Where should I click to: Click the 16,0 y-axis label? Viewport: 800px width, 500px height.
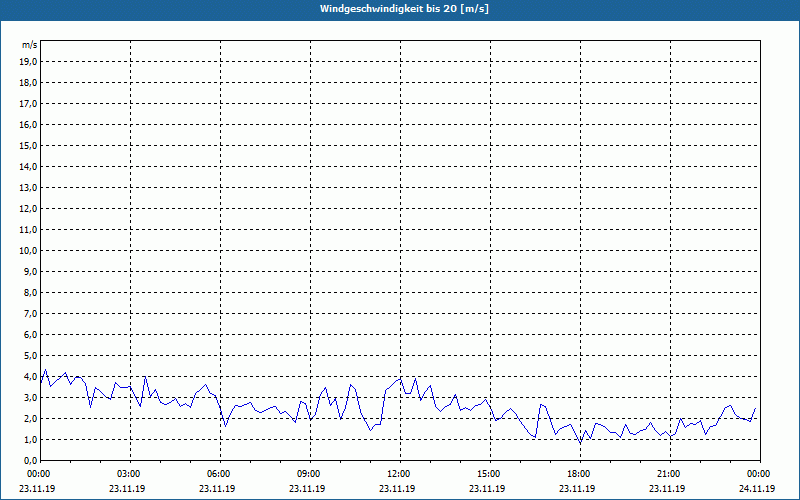click(28, 124)
